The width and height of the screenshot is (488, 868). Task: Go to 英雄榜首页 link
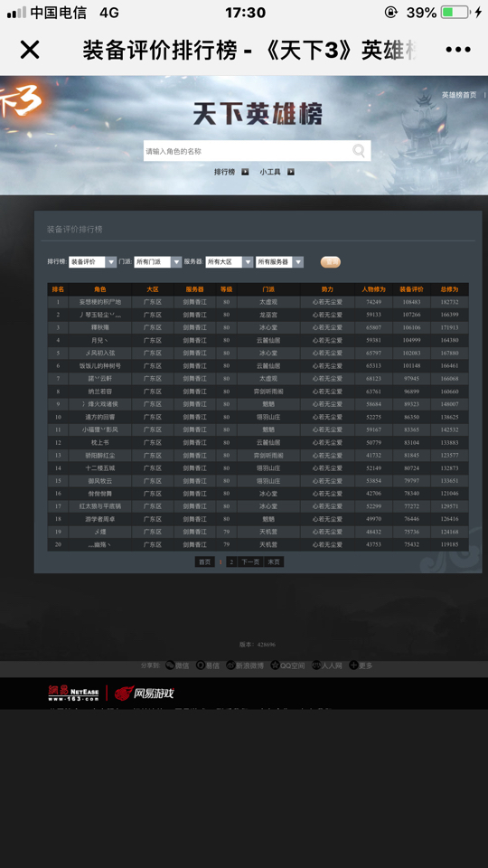[x=459, y=95]
